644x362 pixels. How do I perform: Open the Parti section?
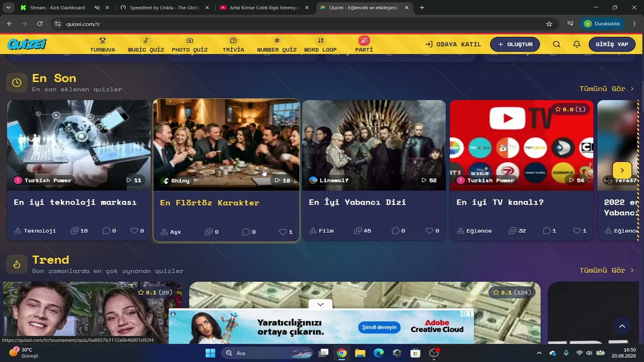(x=364, y=44)
